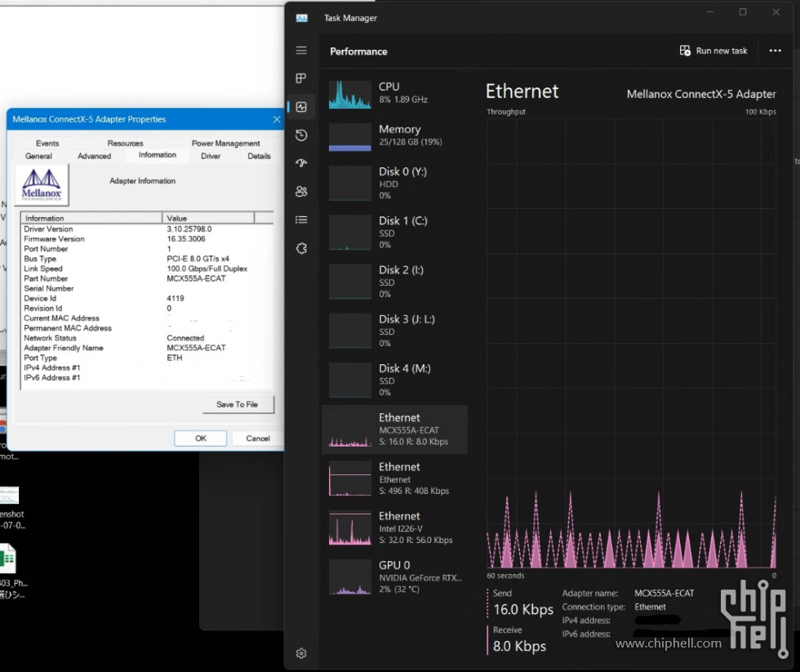Click the Adapter name MCX555A-ECAT value

tap(664, 593)
